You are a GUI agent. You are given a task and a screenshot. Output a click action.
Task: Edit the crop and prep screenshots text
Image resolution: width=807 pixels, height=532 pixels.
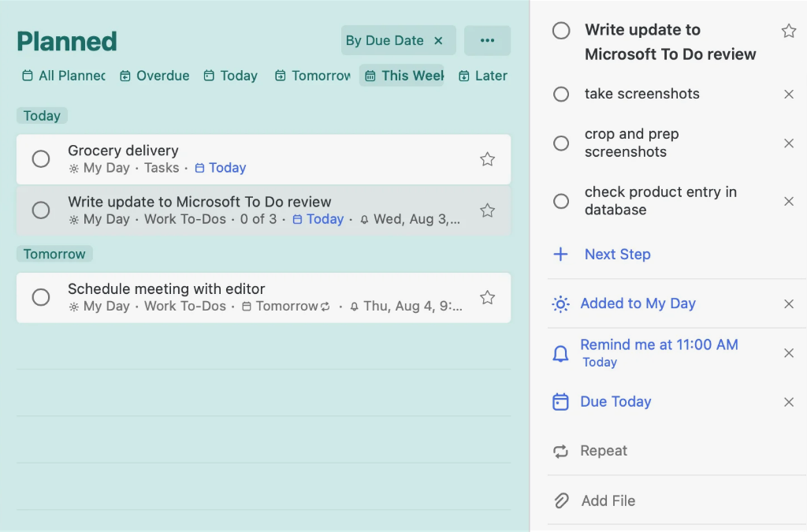coord(631,143)
